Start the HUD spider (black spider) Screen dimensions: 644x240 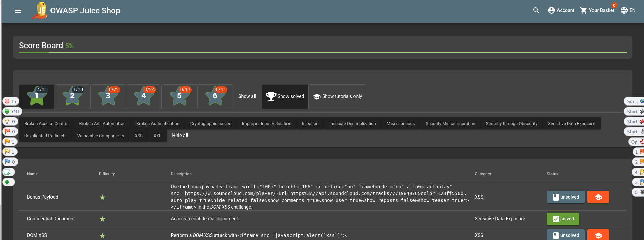tap(634, 111)
